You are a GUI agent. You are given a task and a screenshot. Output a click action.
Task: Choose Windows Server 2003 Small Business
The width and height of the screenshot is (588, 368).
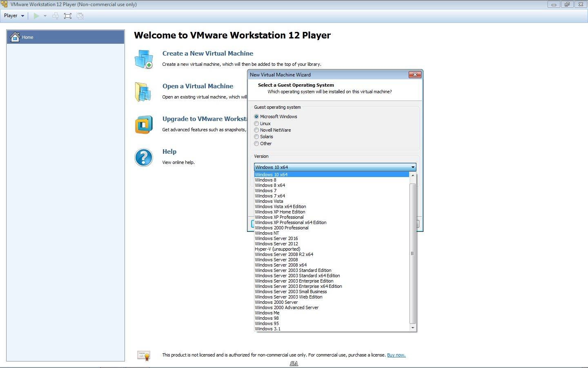coord(332,292)
